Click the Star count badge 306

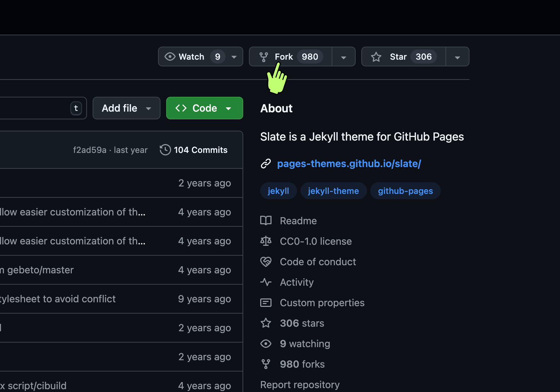click(x=424, y=57)
